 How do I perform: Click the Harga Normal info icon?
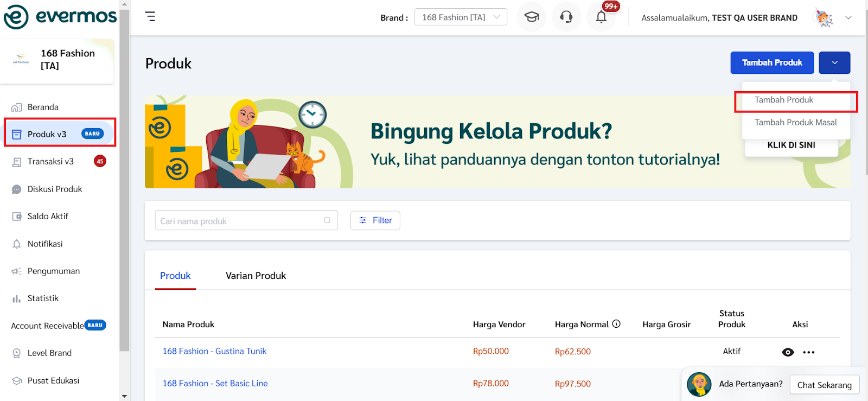pos(616,323)
